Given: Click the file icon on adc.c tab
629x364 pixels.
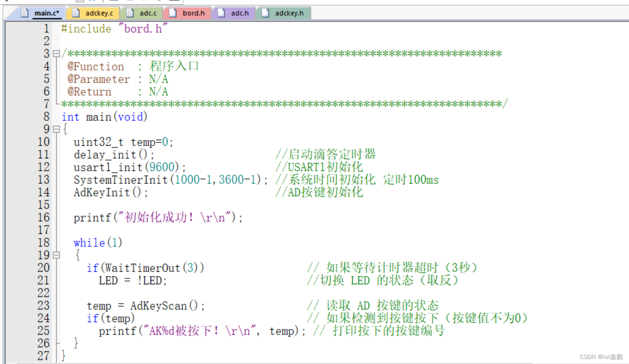Looking at the screenshot, I should click(130, 13).
